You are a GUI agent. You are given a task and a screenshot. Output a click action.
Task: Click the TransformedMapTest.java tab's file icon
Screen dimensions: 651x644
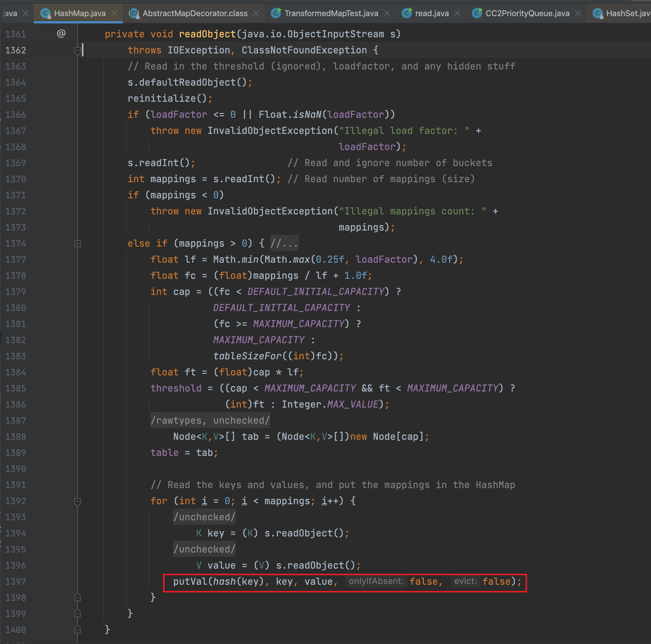[276, 14]
